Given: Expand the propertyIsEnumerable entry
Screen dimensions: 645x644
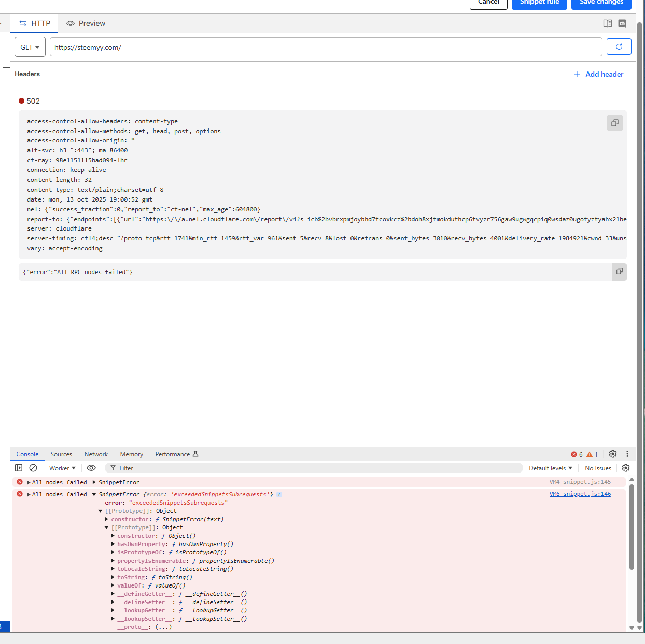Looking at the screenshot, I should [x=113, y=561].
